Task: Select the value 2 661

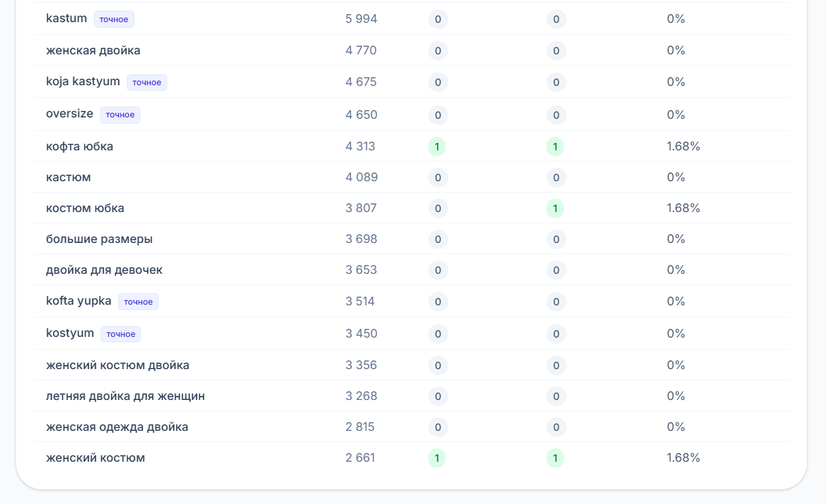Action: (360, 458)
